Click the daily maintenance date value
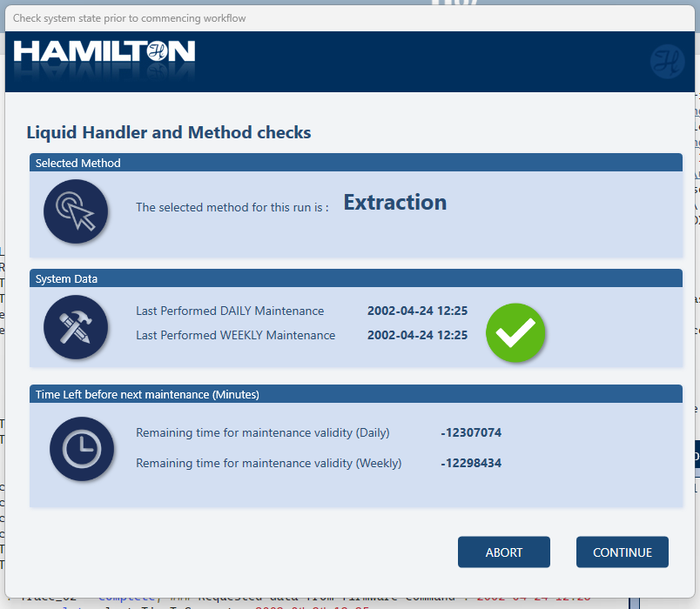Viewport: 700px width, 609px height. [x=417, y=311]
